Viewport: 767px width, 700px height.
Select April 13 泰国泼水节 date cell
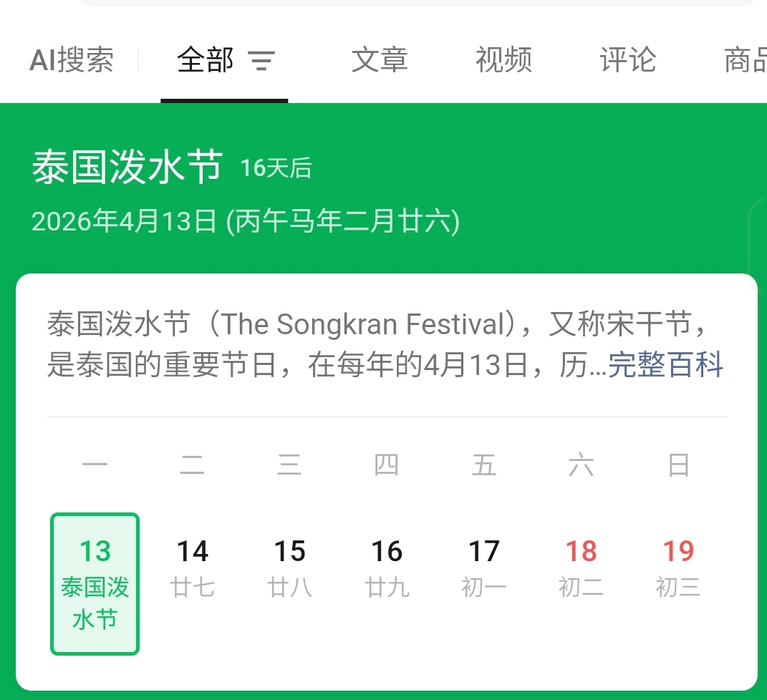pyautogui.click(x=95, y=583)
